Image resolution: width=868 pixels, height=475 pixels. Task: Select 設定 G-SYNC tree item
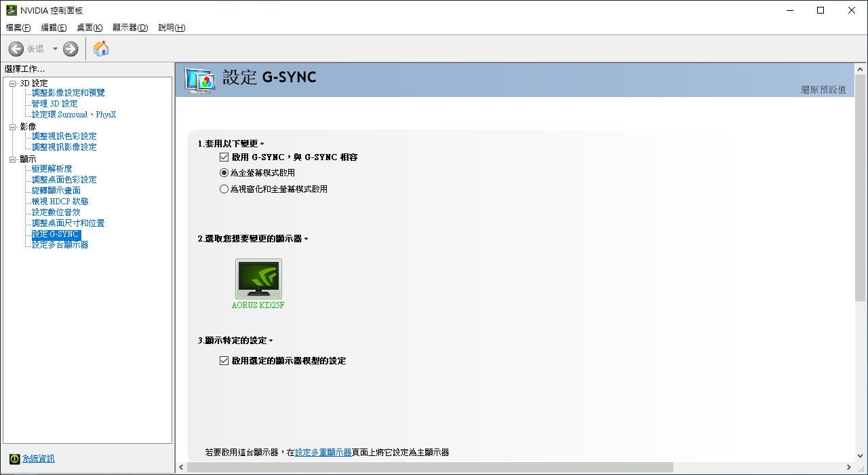click(56, 234)
